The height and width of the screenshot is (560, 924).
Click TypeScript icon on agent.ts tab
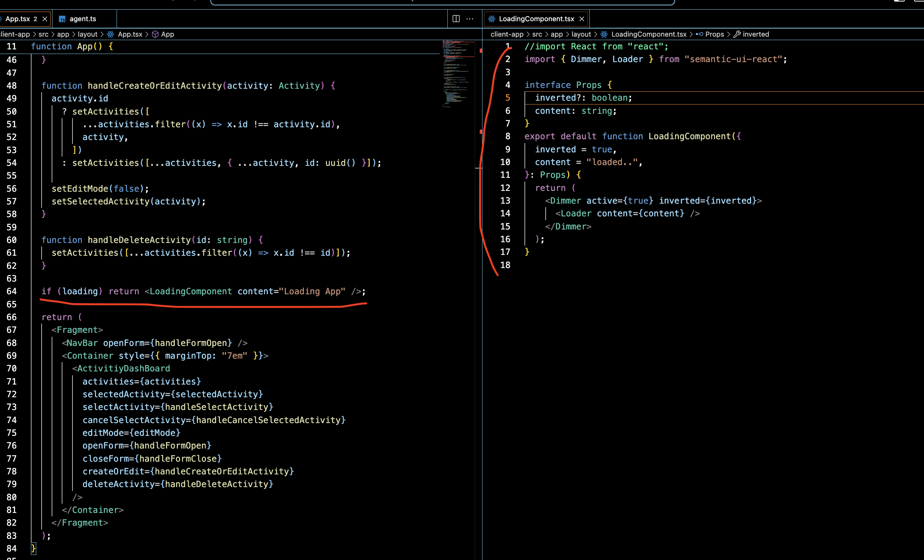(x=62, y=19)
